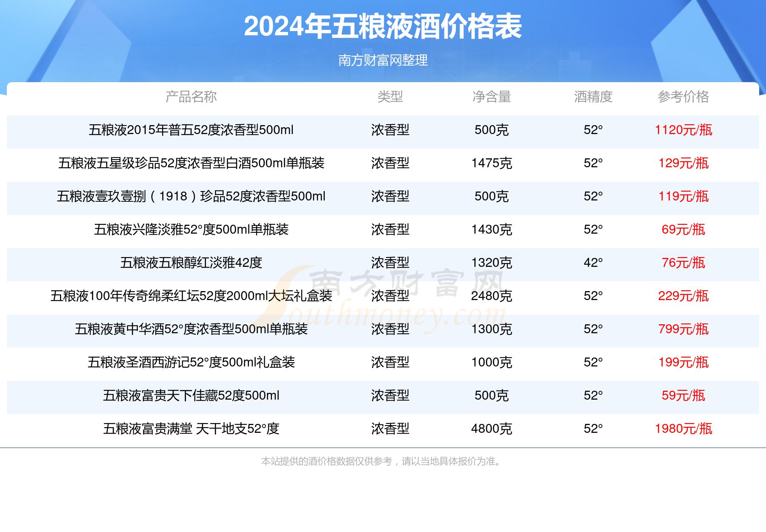Click 浓香型 in the 富贵满堂 row
This screenshot has height=532, width=766.
[x=390, y=429]
